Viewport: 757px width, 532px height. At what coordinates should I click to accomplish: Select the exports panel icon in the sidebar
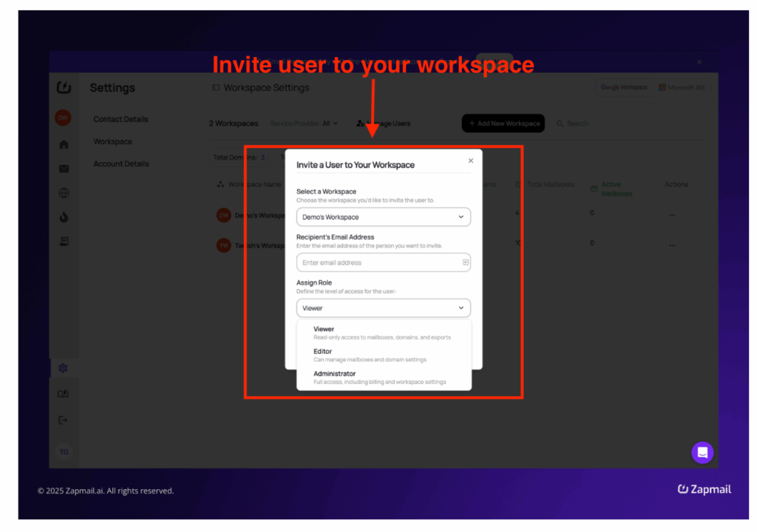(x=64, y=239)
